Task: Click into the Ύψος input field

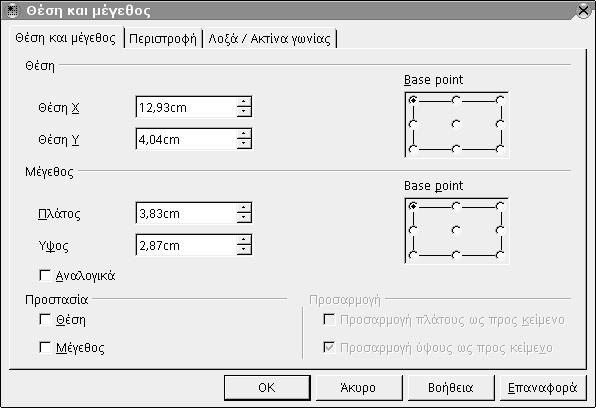Action: (x=186, y=245)
